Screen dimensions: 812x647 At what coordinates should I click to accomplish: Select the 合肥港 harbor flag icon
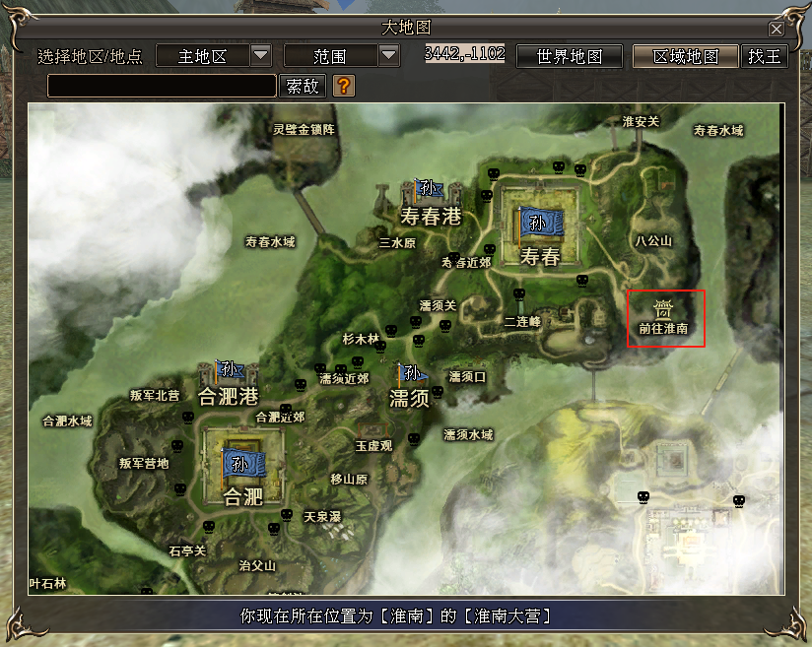(229, 371)
